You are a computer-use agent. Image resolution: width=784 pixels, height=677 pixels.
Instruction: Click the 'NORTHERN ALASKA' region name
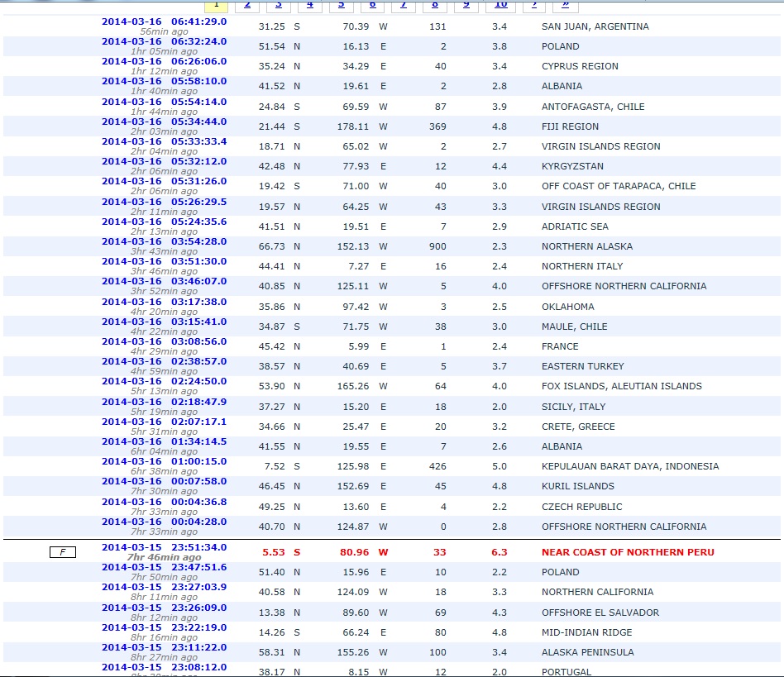pyautogui.click(x=587, y=247)
